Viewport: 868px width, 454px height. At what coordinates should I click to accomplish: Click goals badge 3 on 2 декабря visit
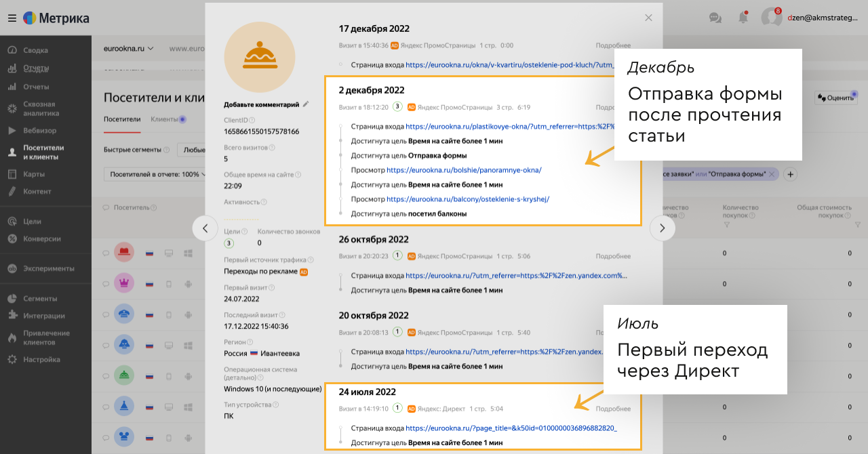point(397,106)
